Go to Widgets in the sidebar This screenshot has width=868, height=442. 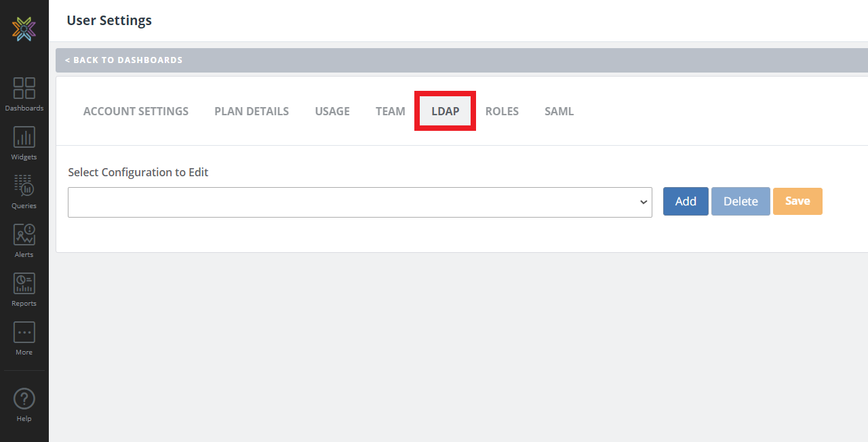click(24, 142)
